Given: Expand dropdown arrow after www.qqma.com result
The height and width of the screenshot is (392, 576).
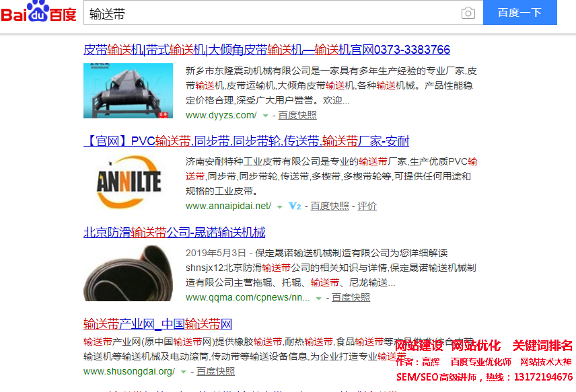Looking at the screenshot, I should (318, 298).
